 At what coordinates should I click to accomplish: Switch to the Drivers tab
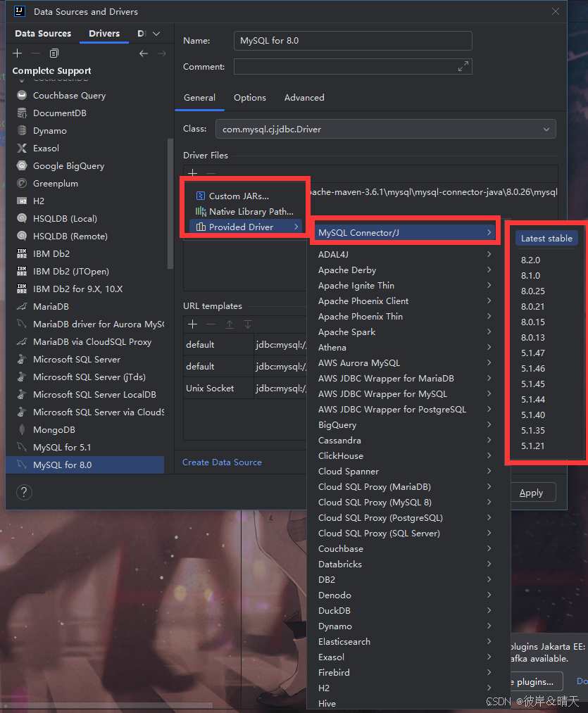click(x=104, y=33)
